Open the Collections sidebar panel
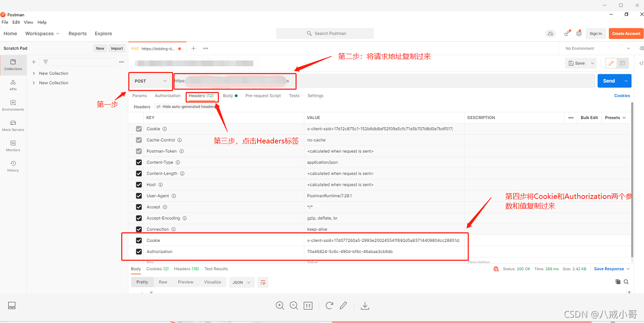The image size is (644, 323). (x=13, y=65)
